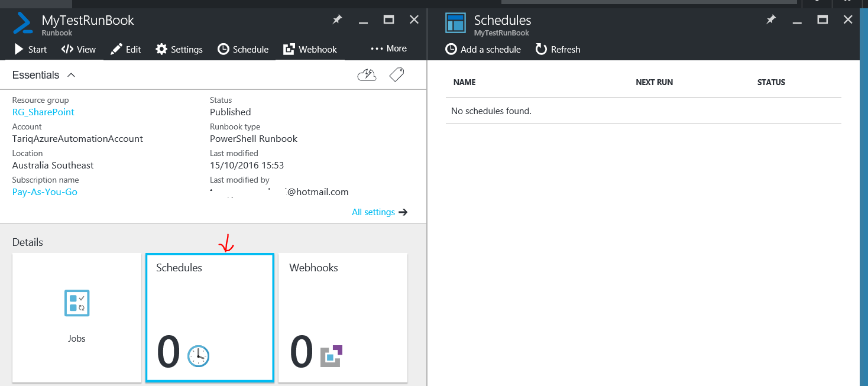Click Edit with the pencil icon
The height and width of the screenshot is (386, 868).
[x=125, y=49]
